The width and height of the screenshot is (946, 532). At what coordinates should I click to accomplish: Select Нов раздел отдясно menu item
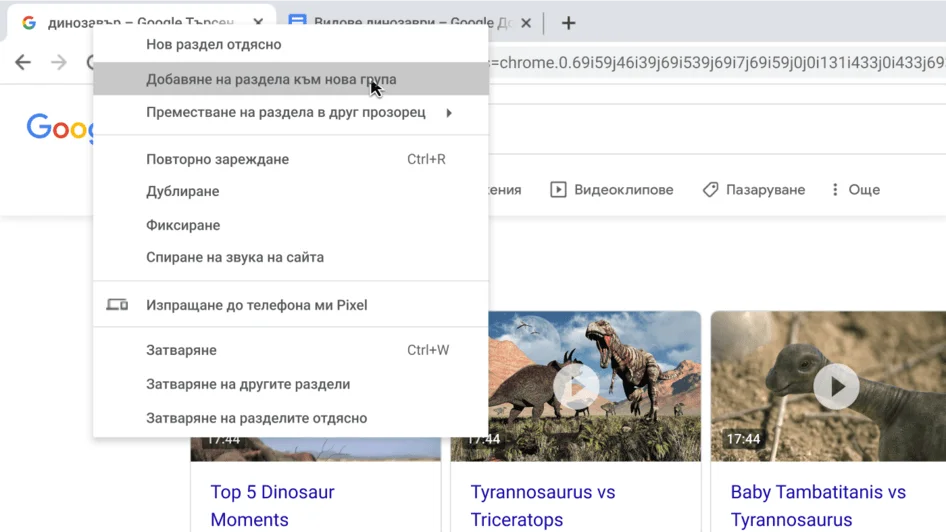(214, 44)
